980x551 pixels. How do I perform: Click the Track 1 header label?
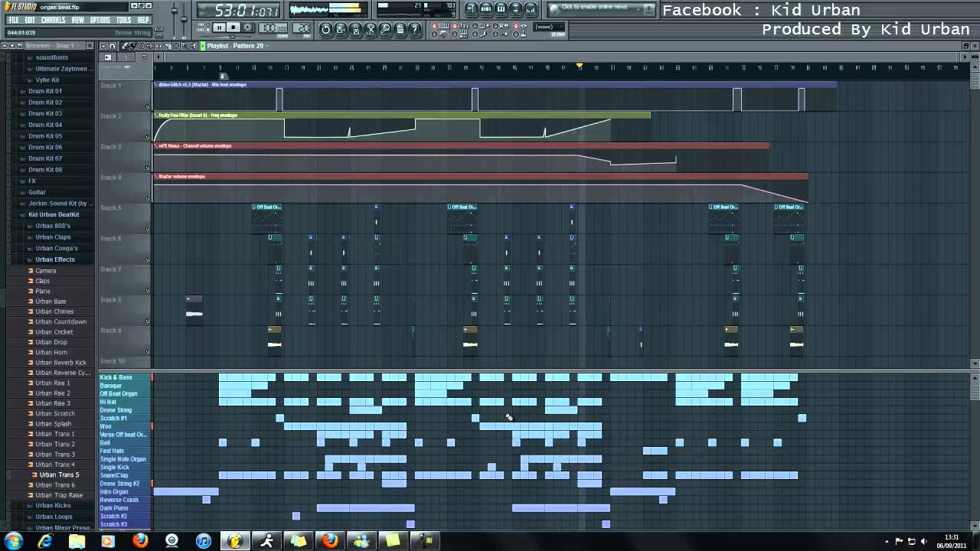coord(111,86)
